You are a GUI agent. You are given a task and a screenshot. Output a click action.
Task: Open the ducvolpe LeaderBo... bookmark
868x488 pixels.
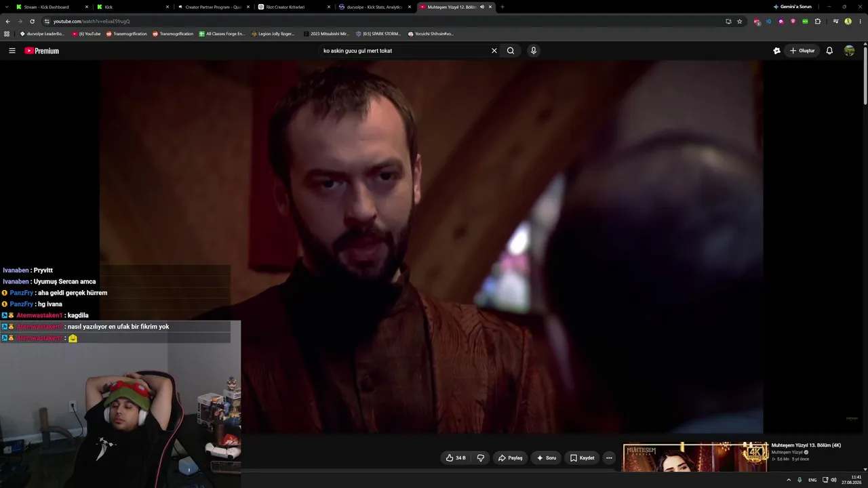point(43,33)
